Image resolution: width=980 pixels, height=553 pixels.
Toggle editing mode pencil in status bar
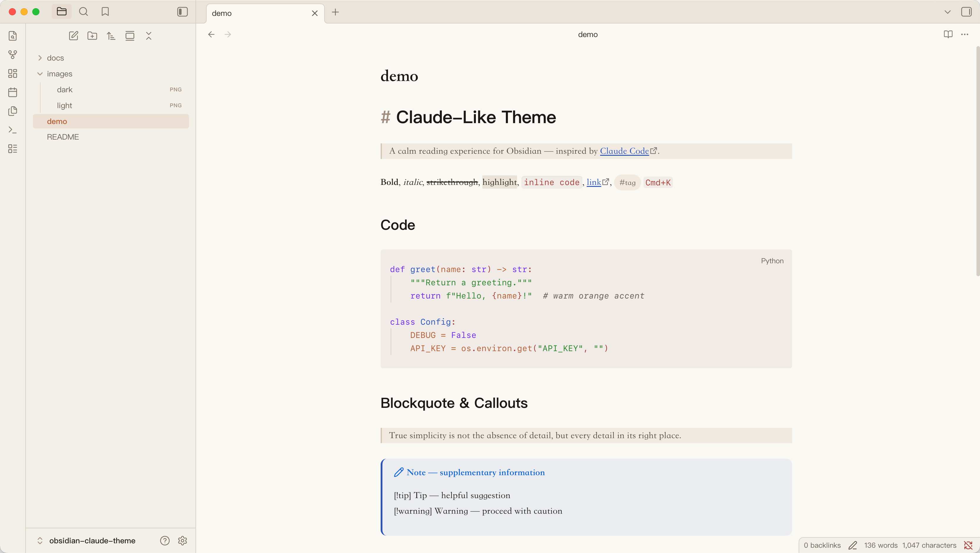[x=852, y=545]
